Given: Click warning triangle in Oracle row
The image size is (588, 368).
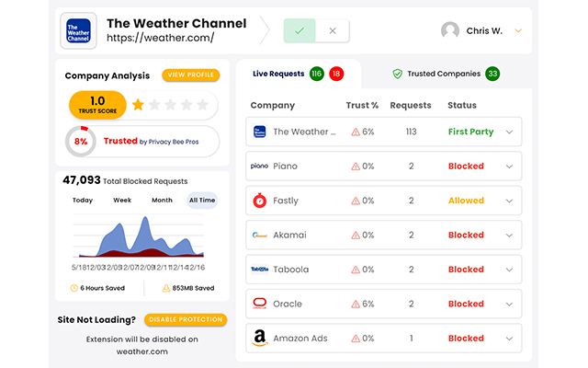Looking at the screenshot, I should coord(356,305).
